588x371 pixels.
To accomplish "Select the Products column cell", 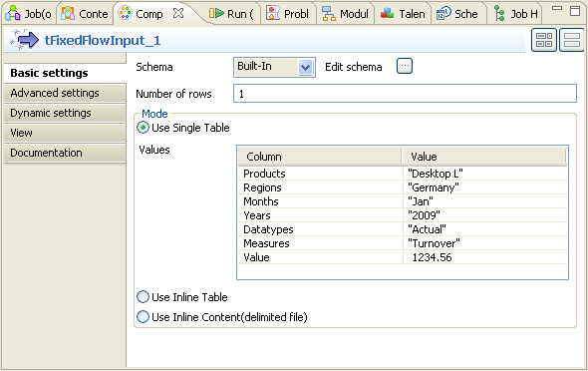I will [x=321, y=174].
